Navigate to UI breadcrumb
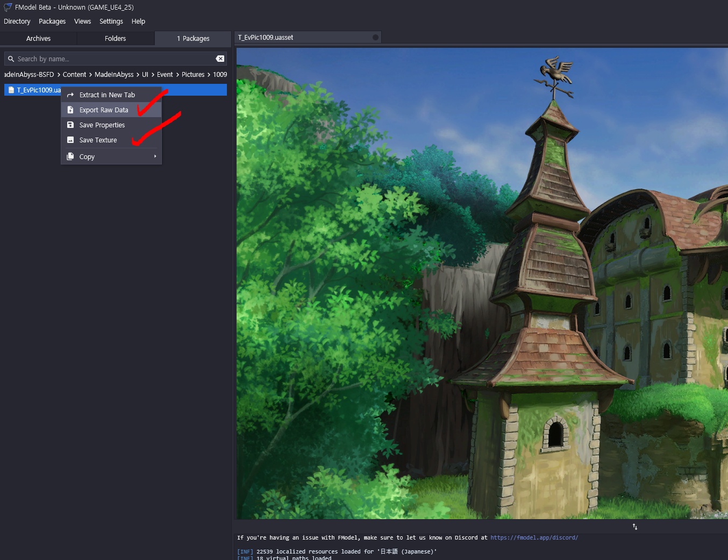The image size is (728, 560). [145, 75]
